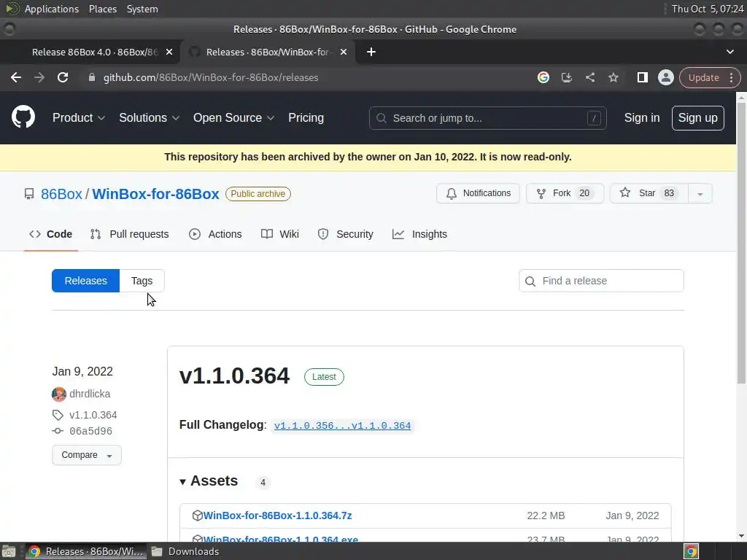This screenshot has width=747, height=560.
Task: Focus the Search or jump to field
Action: click(x=488, y=118)
